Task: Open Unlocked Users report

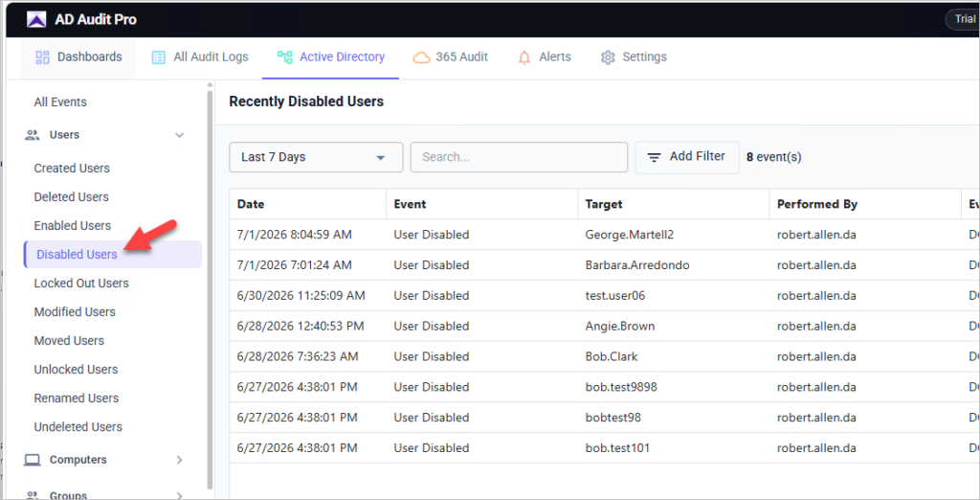Action: (77, 370)
